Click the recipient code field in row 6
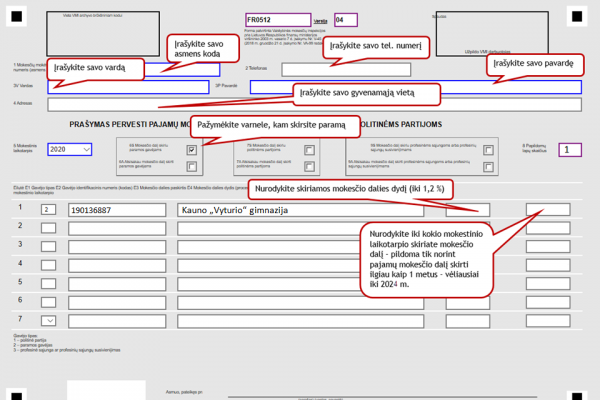The width and height of the screenshot is (600, 400). pos(117,302)
